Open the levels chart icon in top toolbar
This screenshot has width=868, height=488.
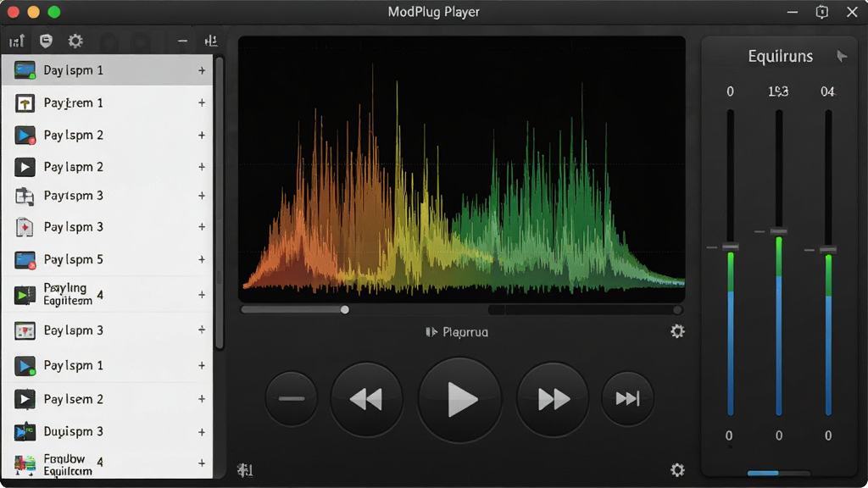17,41
